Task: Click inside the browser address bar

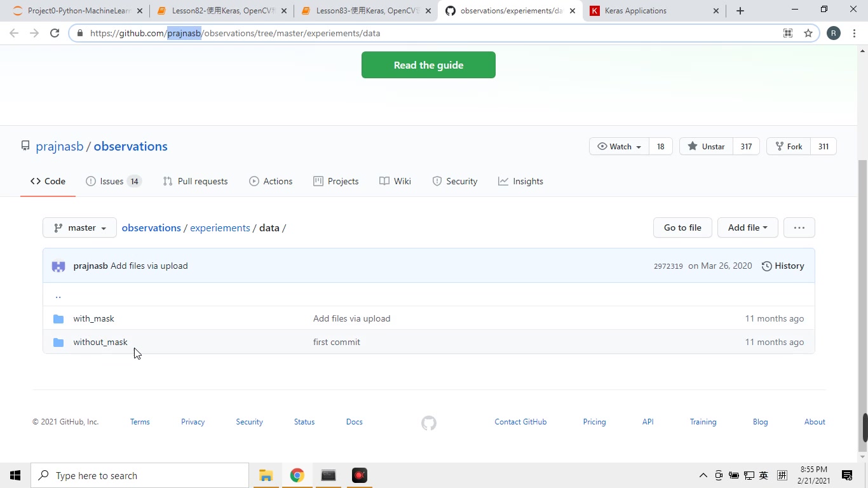Action: pyautogui.click(x=381, y=33)
